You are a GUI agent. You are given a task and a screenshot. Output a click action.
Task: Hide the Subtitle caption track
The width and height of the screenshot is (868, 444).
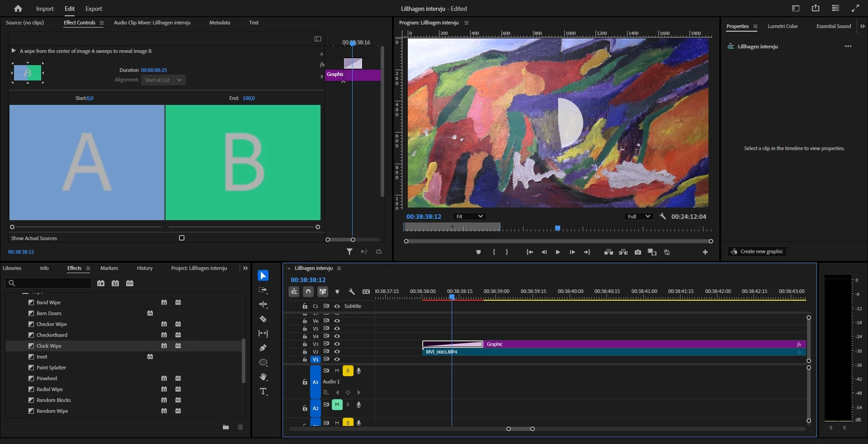tap(337, 306)
